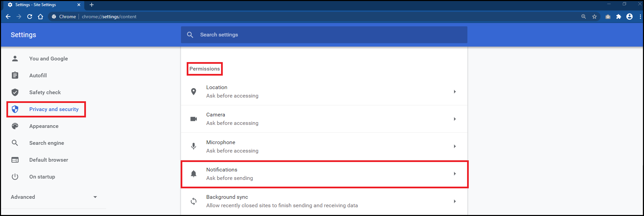Image resolution: width=644 pixels, height=216 pixels.
Task: Go to the home page icon
Action: tap(40, 17)
